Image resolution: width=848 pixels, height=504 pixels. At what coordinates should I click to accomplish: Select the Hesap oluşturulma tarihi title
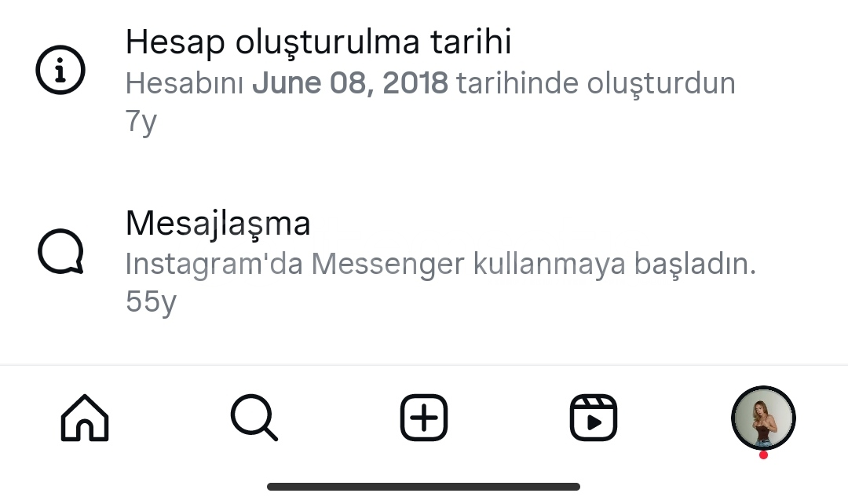pos(319,42)
